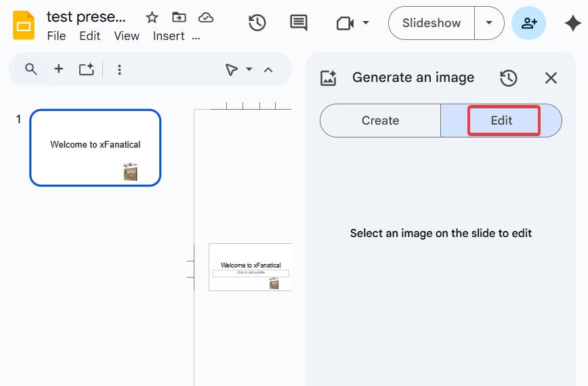Collapse the toolbar with the up chevron
The width and height of the screenshot is (588, 386).
coord(268,69)
